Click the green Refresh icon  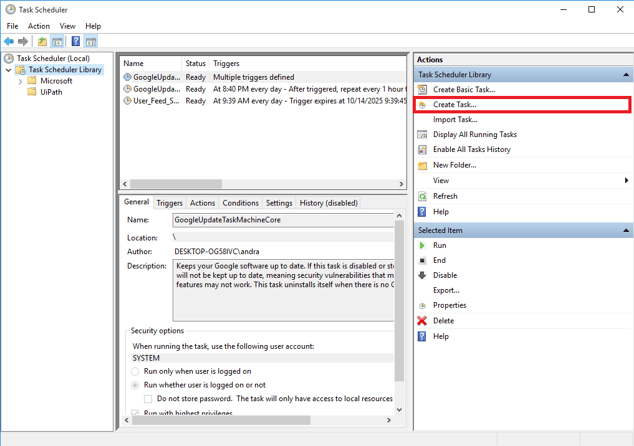click(x=423, y=197)
